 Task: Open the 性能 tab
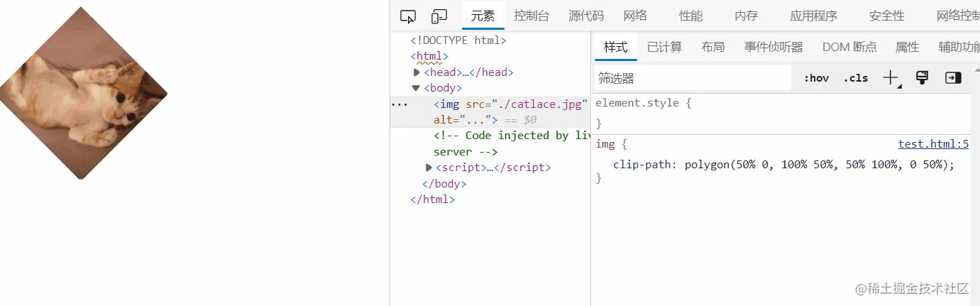tap(691, 16)
